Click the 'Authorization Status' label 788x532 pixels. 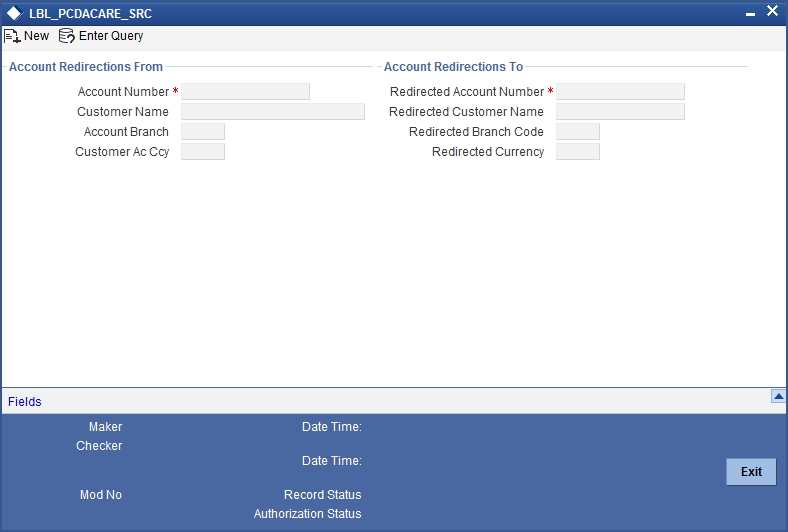point(308,514)
